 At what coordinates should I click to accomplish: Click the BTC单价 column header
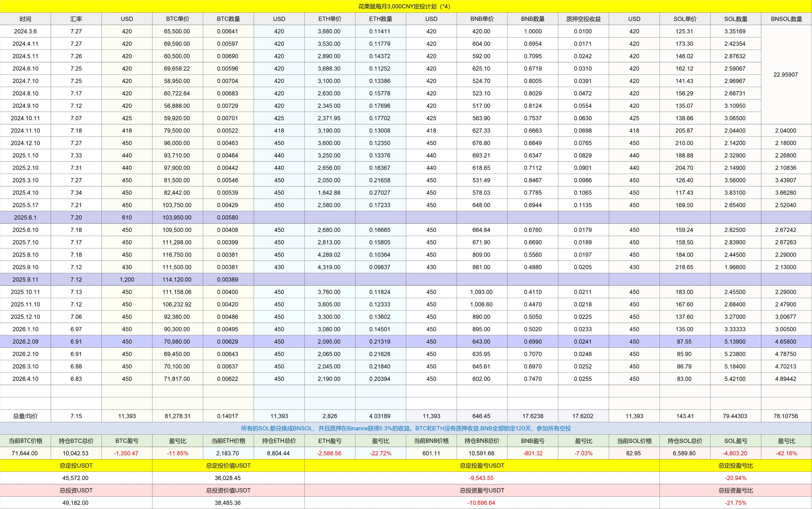(x=177, y=19)
